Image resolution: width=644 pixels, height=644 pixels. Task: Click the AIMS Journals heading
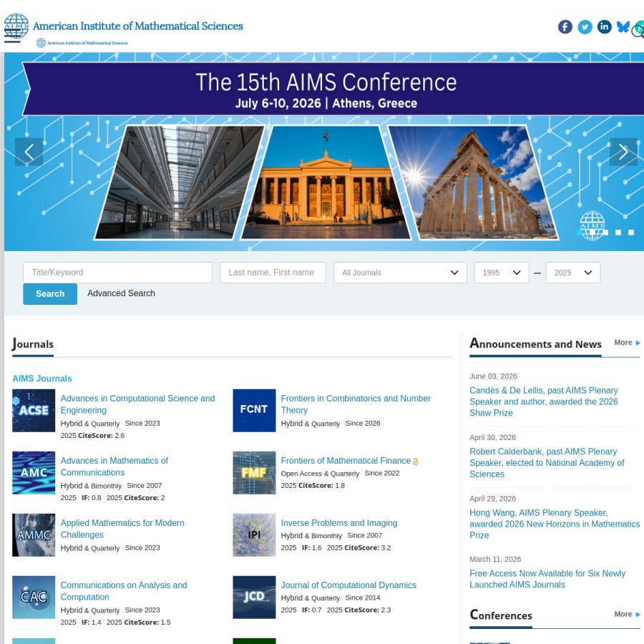coord(42,379)
